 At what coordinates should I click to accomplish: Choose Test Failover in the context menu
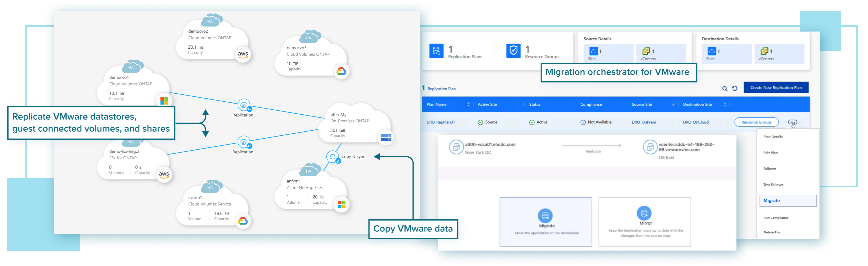point(773,185)
